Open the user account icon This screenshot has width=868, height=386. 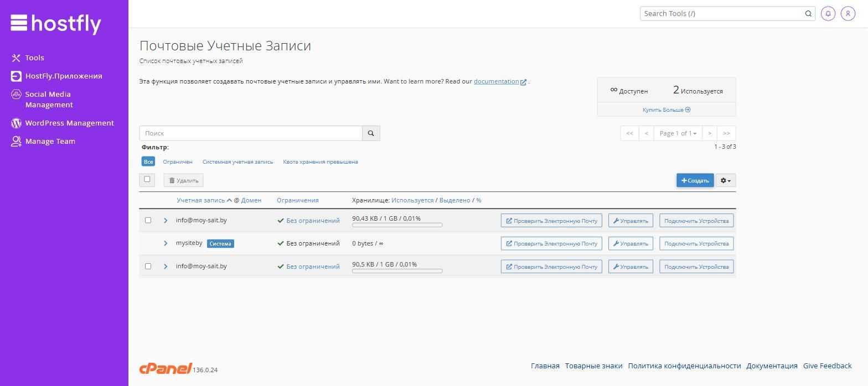(848, 13)
